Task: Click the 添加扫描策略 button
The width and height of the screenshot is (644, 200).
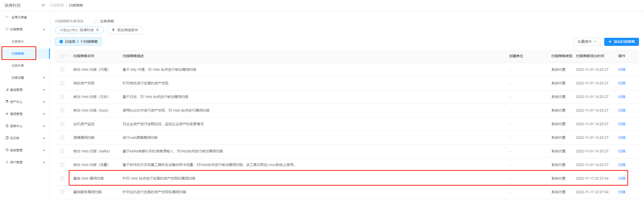Action: coord(621,42)
